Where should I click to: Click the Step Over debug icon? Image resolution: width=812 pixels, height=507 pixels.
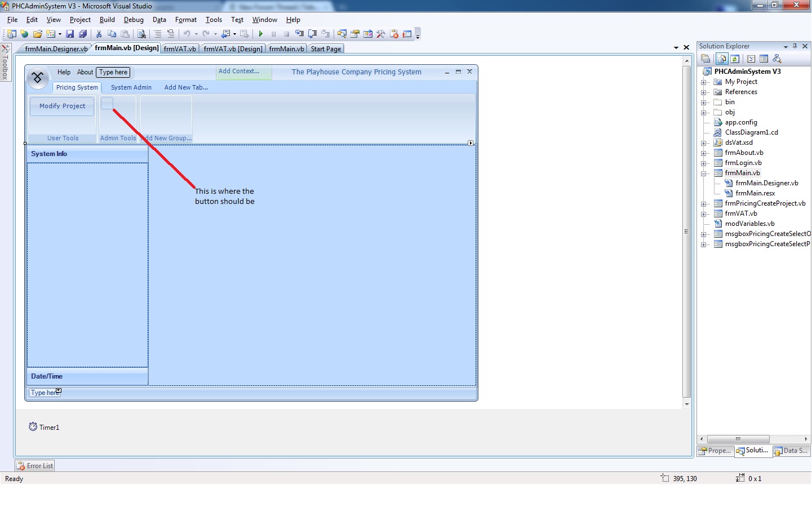[x=312, y=34]
